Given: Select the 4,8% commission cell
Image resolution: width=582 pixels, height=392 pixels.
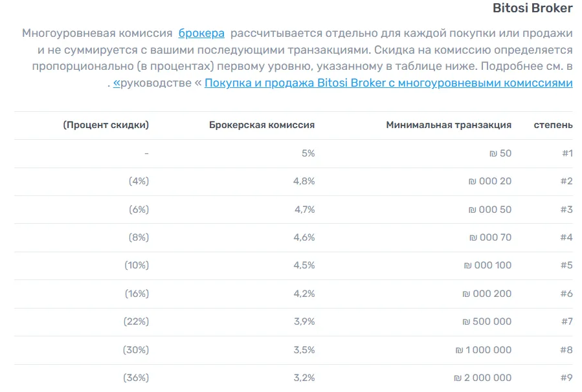Looking at the screenshot, I should (x=304, y=181).
